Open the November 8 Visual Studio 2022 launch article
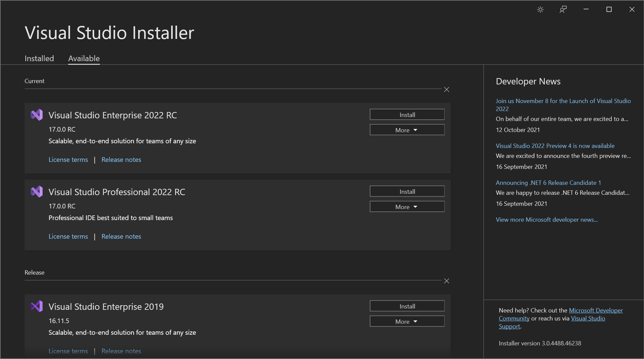This screenshot has height=359, width=644. coord(563,105)
